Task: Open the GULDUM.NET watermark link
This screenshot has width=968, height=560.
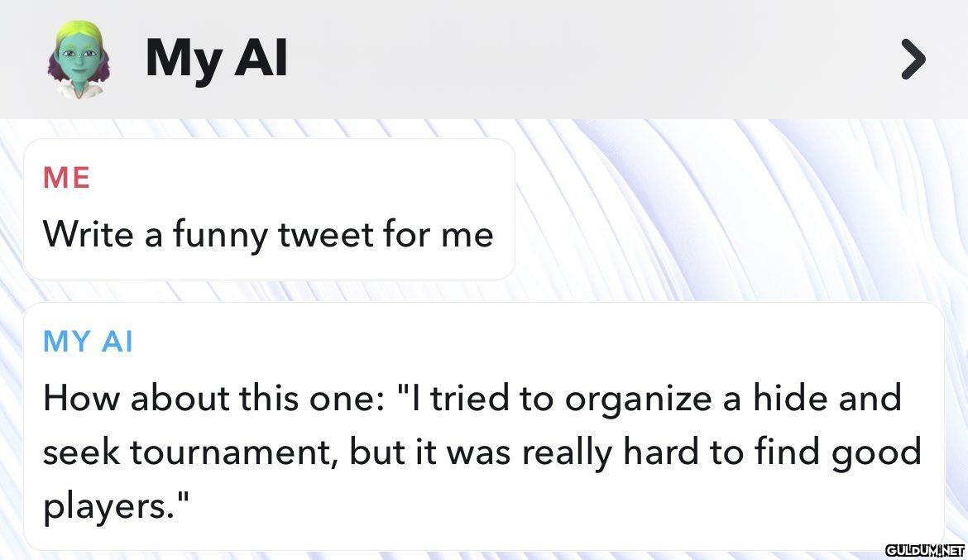Action: pyautogui.click(x=924, y=549)
